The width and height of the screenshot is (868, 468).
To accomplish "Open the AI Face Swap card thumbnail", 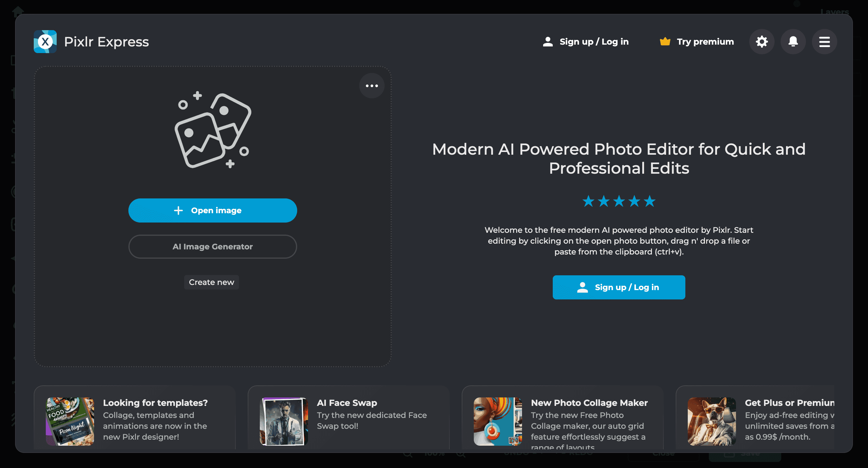I will (284, 421).
